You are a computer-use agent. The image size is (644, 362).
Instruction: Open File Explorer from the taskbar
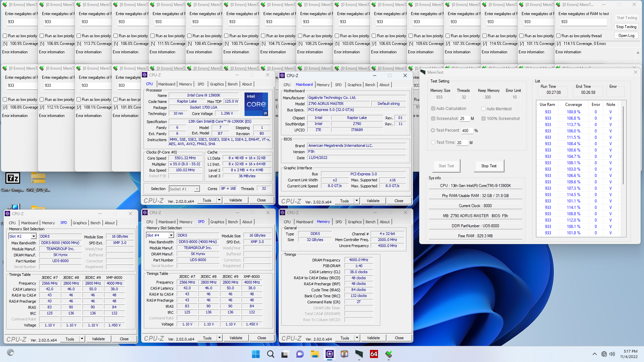coord(315,354)
